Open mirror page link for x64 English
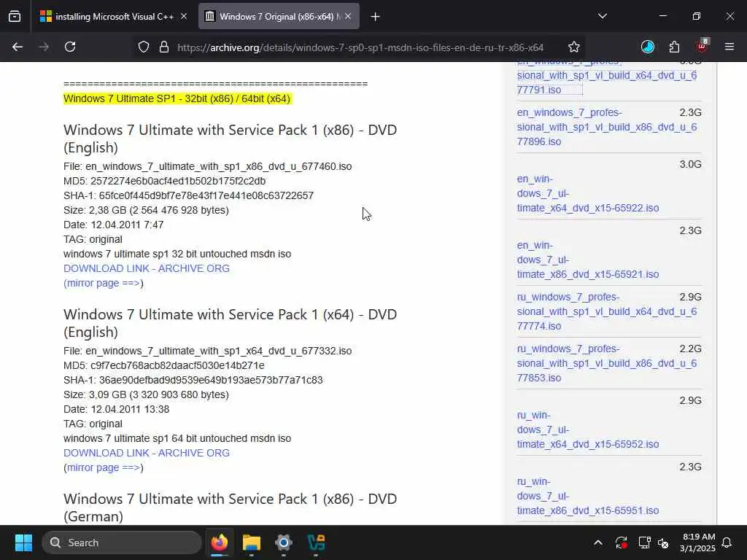This screenshot has height=560, width=747. coord(104,467)
